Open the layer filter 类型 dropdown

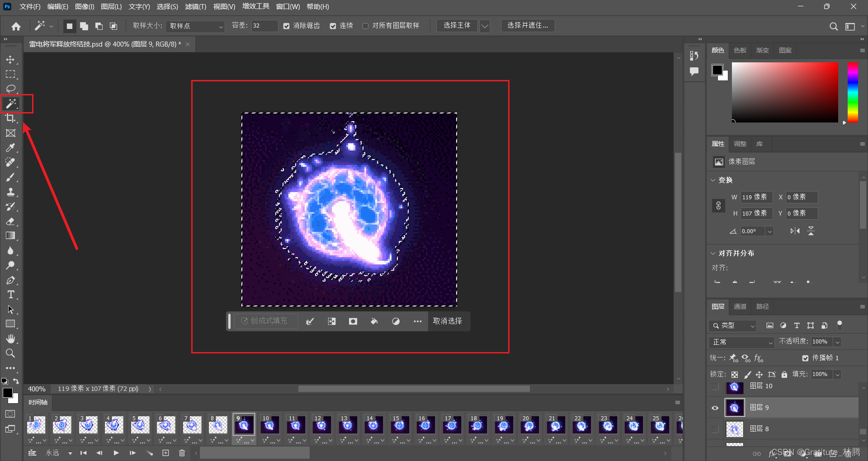point(732,325)
